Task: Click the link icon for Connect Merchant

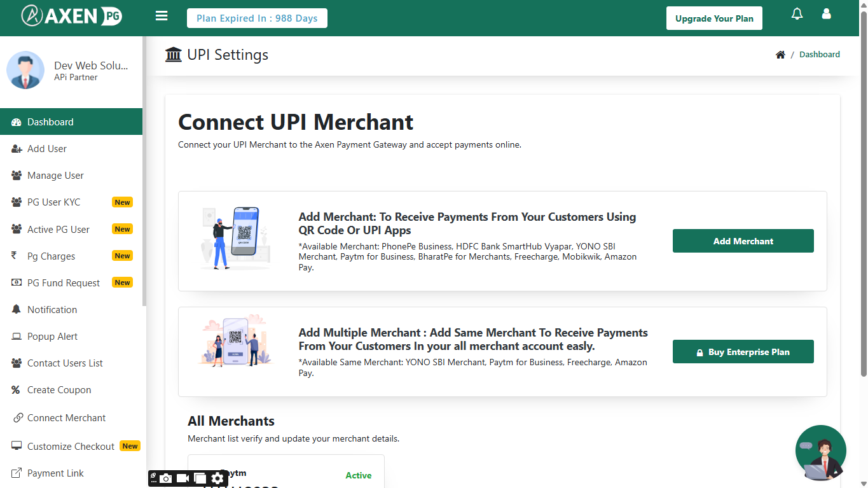Action: [18, 418]
